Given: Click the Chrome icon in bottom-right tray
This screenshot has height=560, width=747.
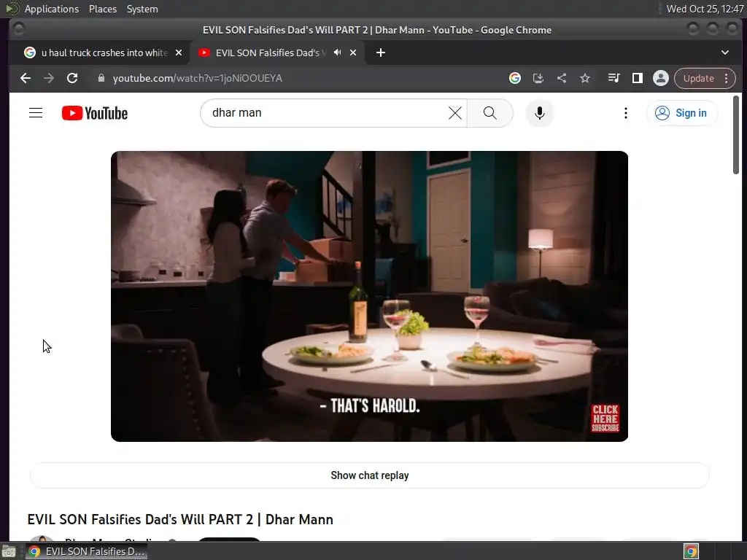Looking at the screenshot, I should pos(691,551).
